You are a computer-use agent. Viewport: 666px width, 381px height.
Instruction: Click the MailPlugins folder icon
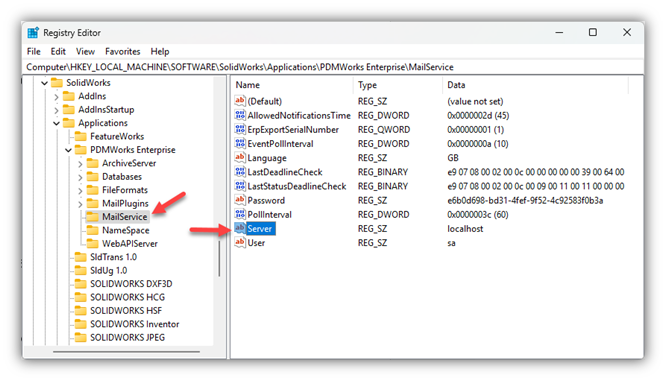[93, 203]
